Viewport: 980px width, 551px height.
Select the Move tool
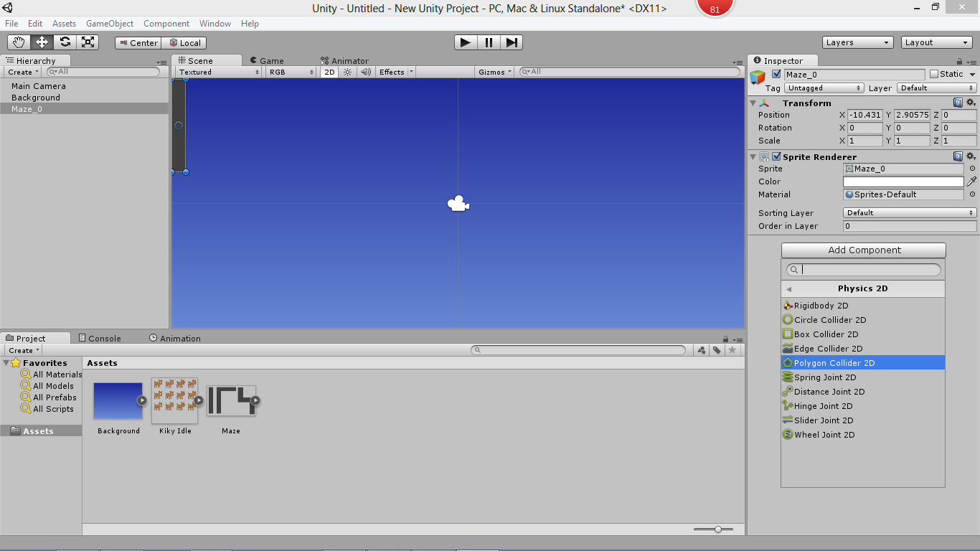42,42
